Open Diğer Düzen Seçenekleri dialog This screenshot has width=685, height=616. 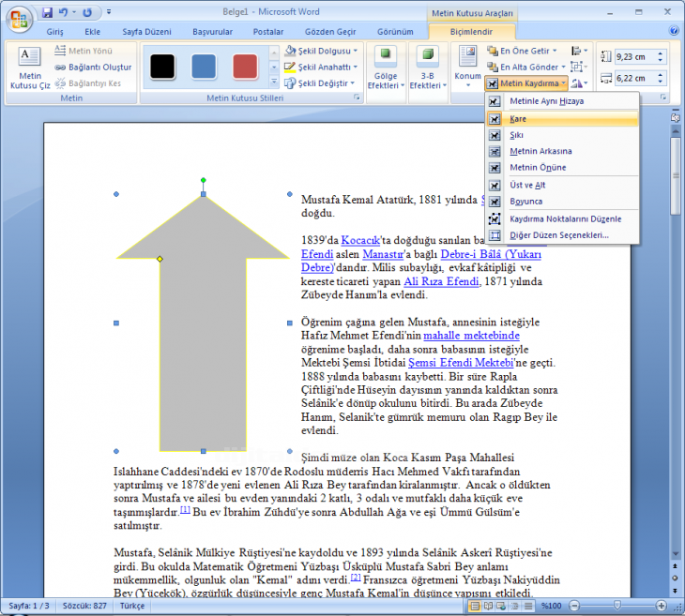562,235
